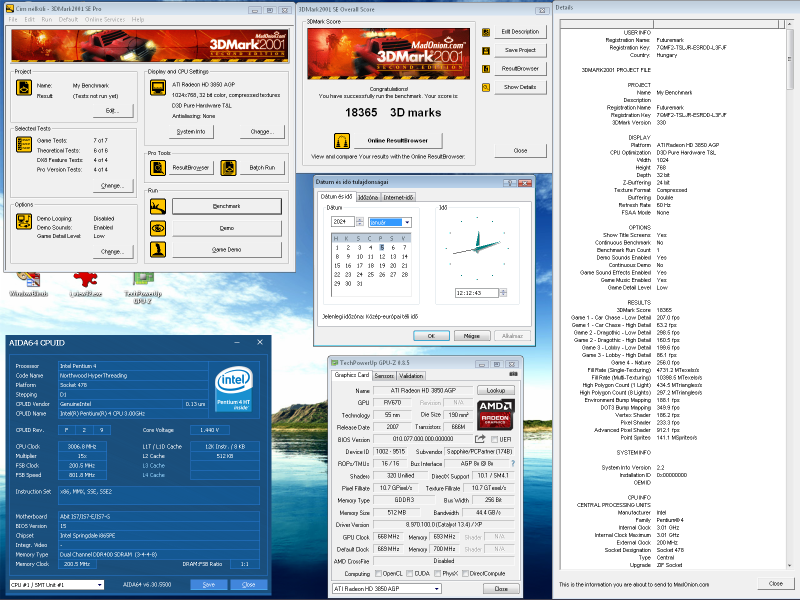Click the Edit... button under Project
Screen dimensions: 800x600
point(113,111)
